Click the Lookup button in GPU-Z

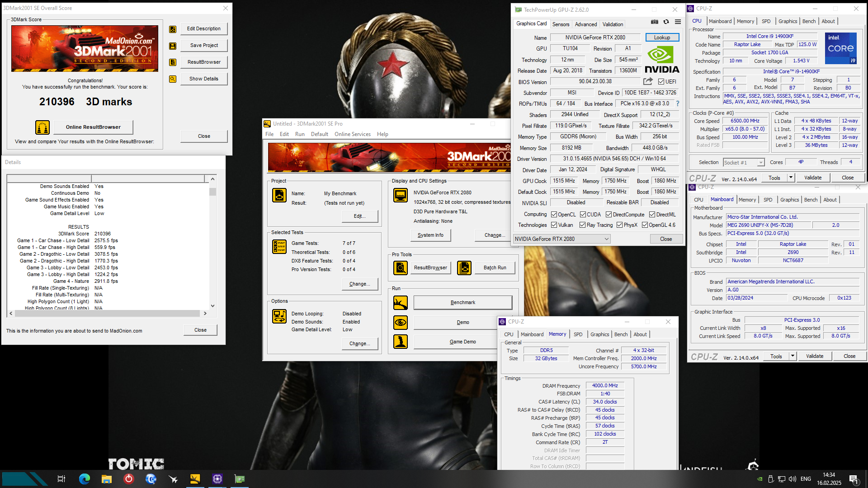click(662, 38)
